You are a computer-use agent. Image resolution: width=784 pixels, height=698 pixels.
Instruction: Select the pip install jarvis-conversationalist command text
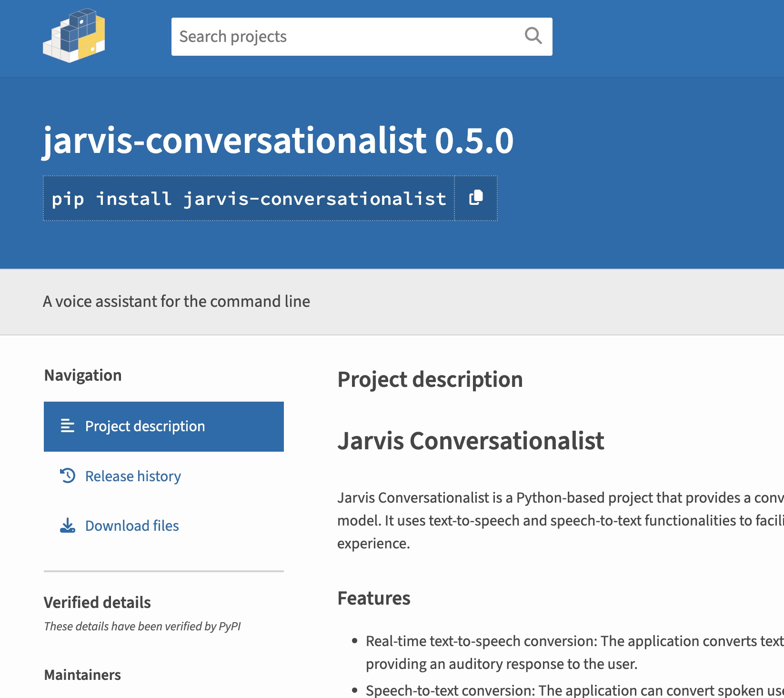pyautogui.click(x=249, y=199)
